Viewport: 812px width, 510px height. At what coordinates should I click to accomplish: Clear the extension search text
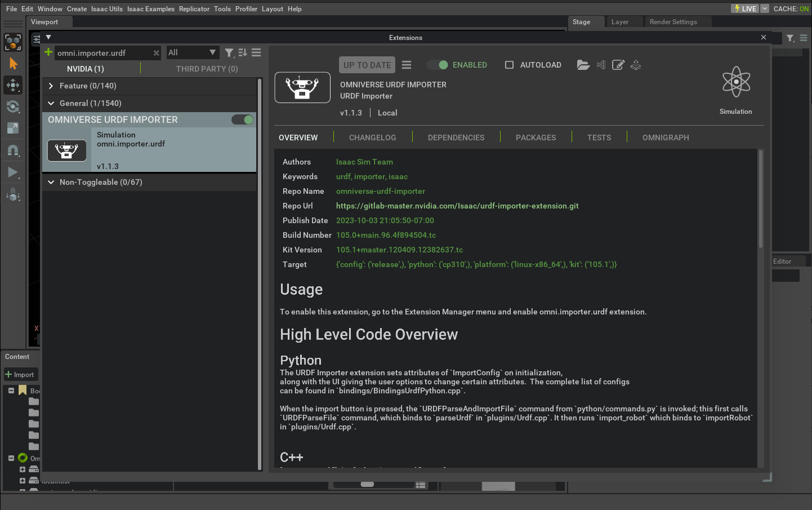(x=157, y=53)
